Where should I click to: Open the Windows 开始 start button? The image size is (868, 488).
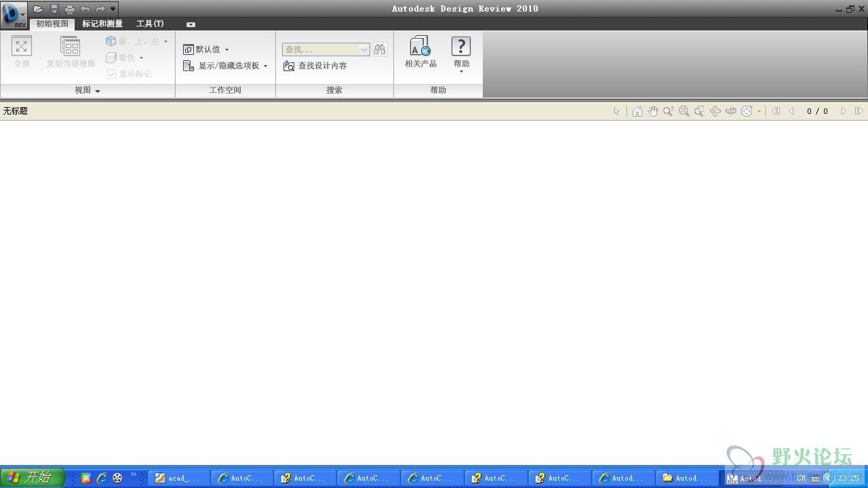[33, 478]
